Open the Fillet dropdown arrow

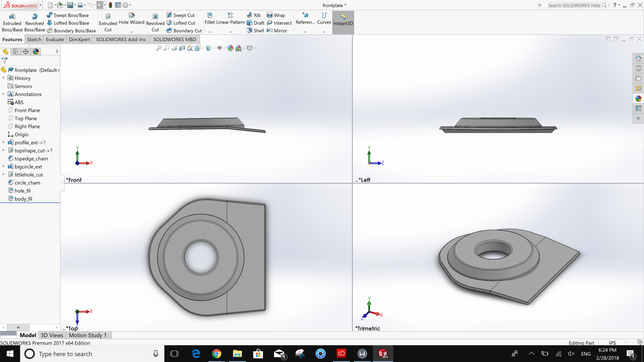tap(209, 32)
